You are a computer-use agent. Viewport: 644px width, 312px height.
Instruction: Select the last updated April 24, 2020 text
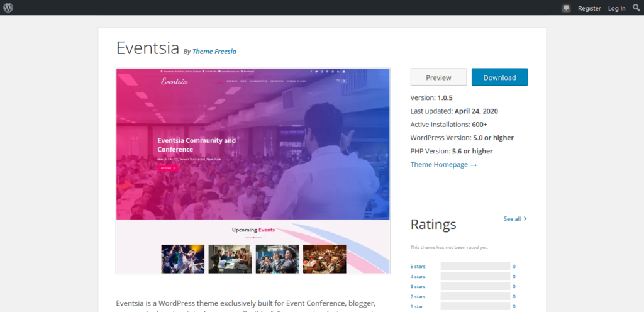point(454,111)
